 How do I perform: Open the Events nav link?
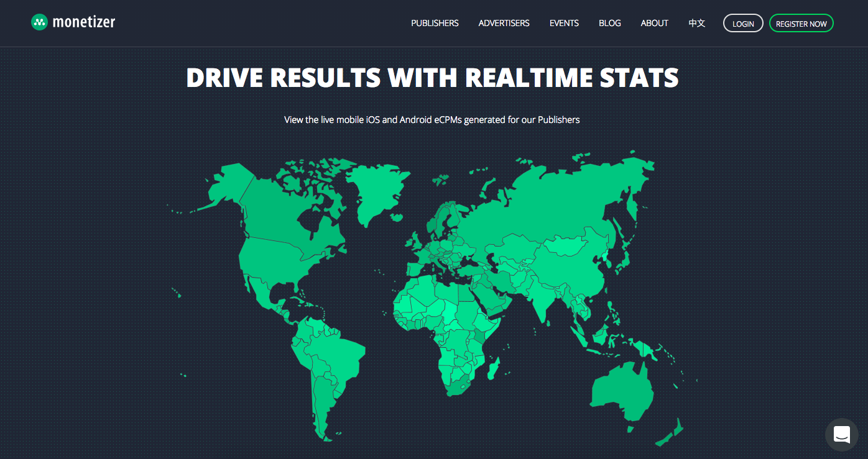564,23
